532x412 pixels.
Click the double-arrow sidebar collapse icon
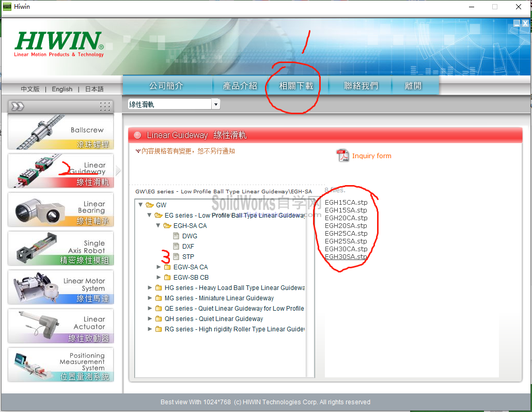(x=17, y=105)
